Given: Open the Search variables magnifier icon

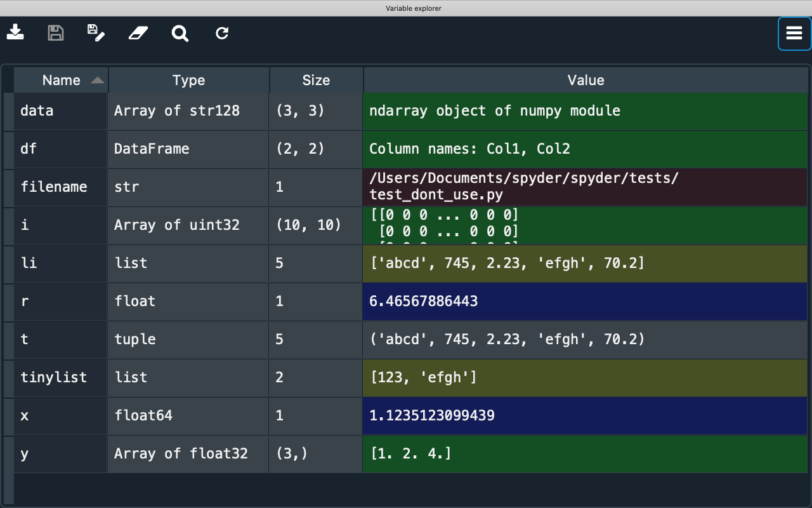Looking at the screenshot, I should pos(180,33).
